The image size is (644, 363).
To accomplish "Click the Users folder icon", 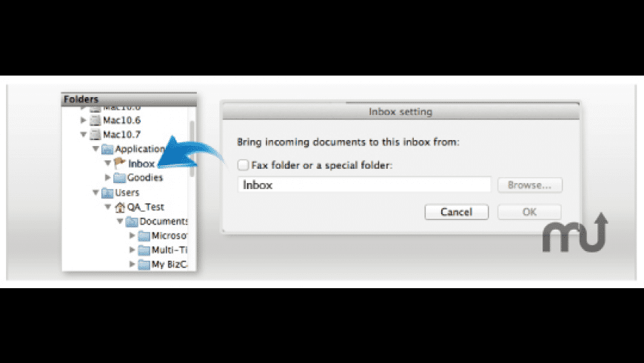I will [x=107, y=193].
